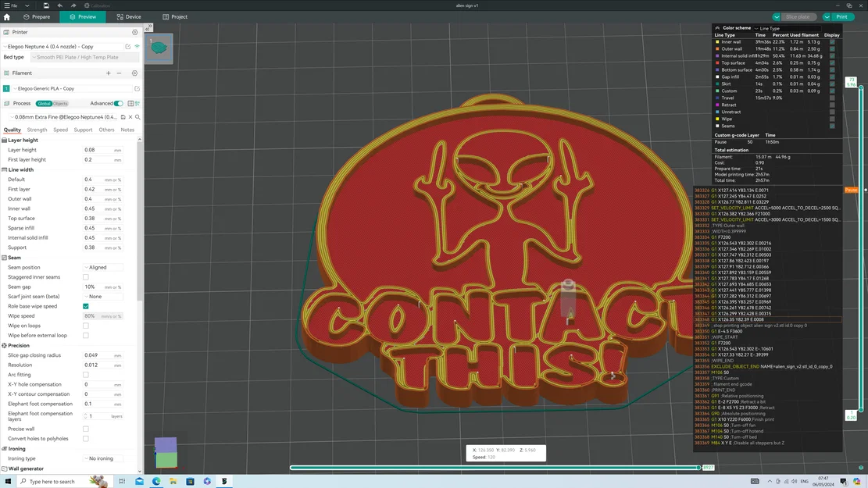
Task: Open the Ironing type dropdown
Action: (103, 458)
